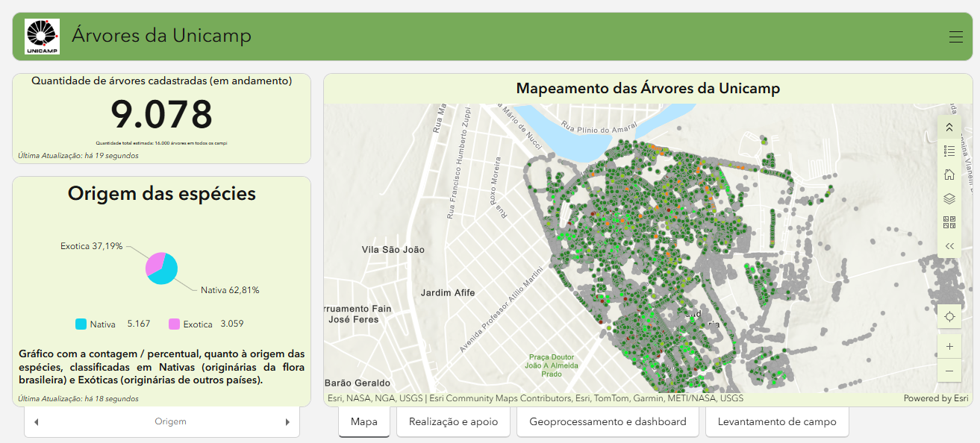
Task: Open Geoprocessamento e dashboard tab
Action: pyautogui.click(x=608, y=422)
